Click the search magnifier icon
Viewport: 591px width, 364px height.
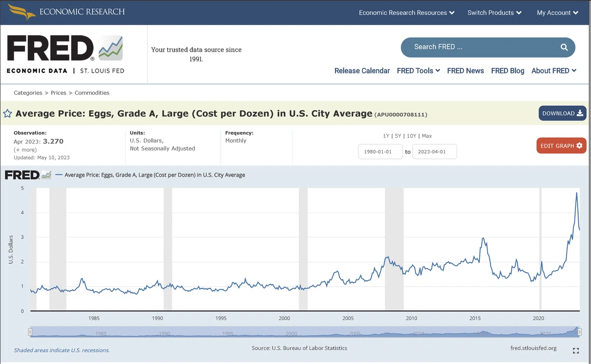564,47
